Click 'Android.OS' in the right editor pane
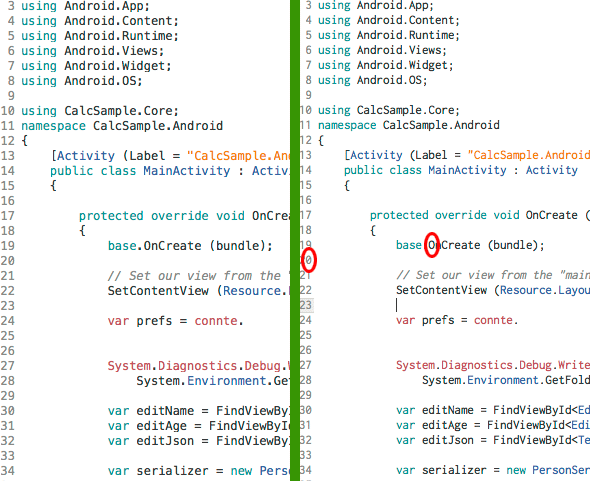 [389, 80]
